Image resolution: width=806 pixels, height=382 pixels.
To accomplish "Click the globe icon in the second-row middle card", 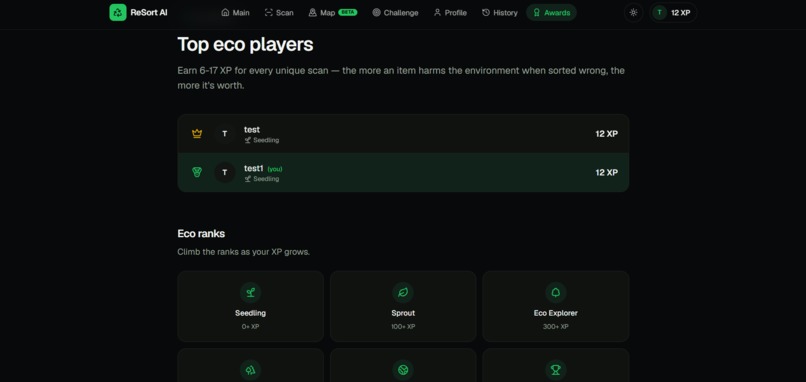I will 403,370.
